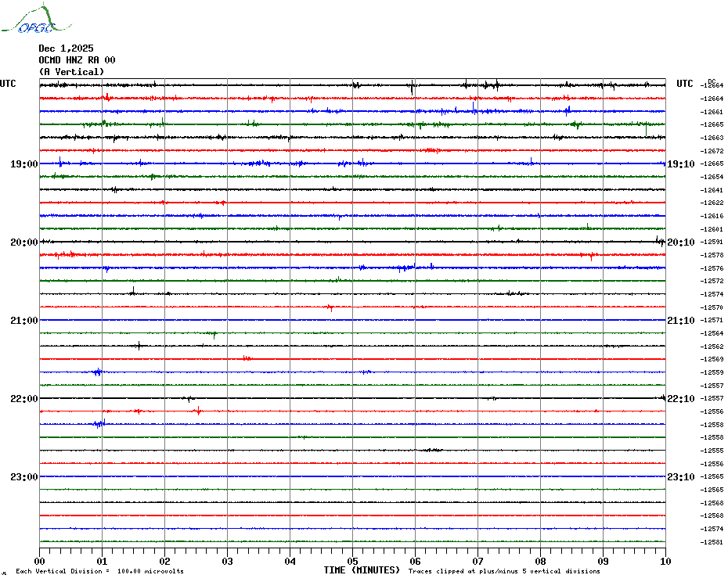
Task: Click the '04' minute tick label
Action: click(x=290, y=561)
